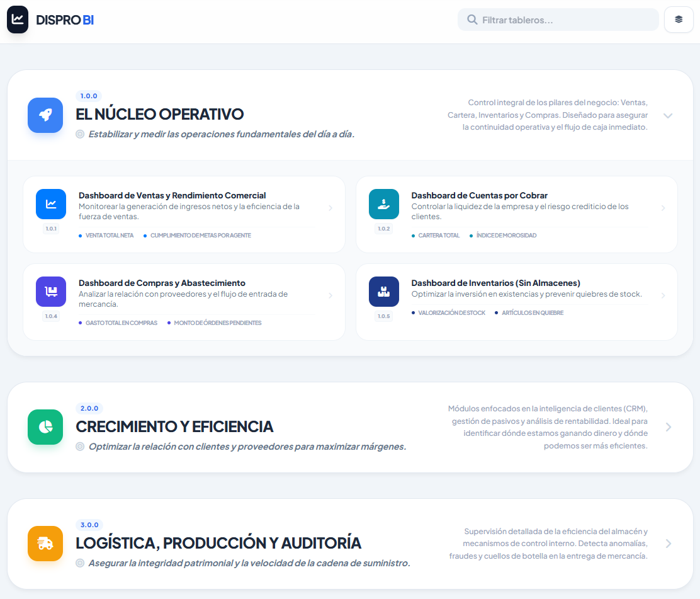Click the orange delivery truck icon

pos(45,544)
